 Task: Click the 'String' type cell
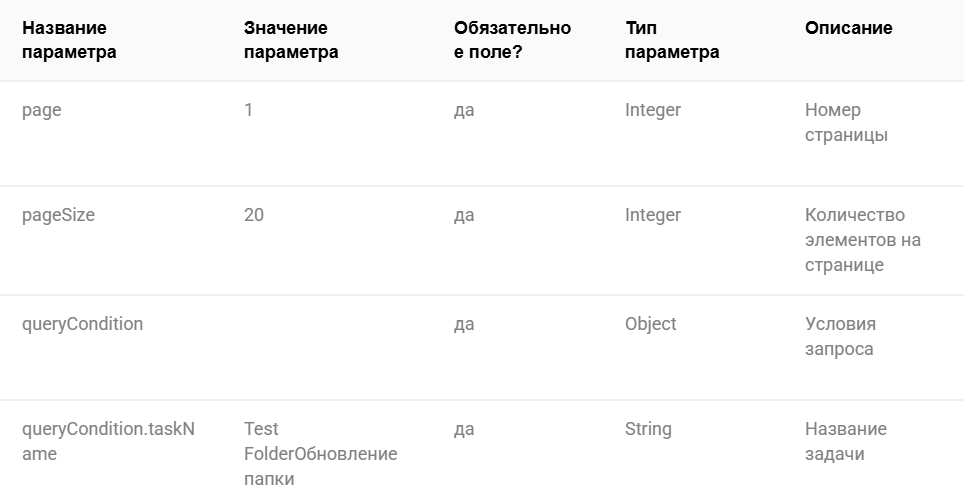[648, 429]
